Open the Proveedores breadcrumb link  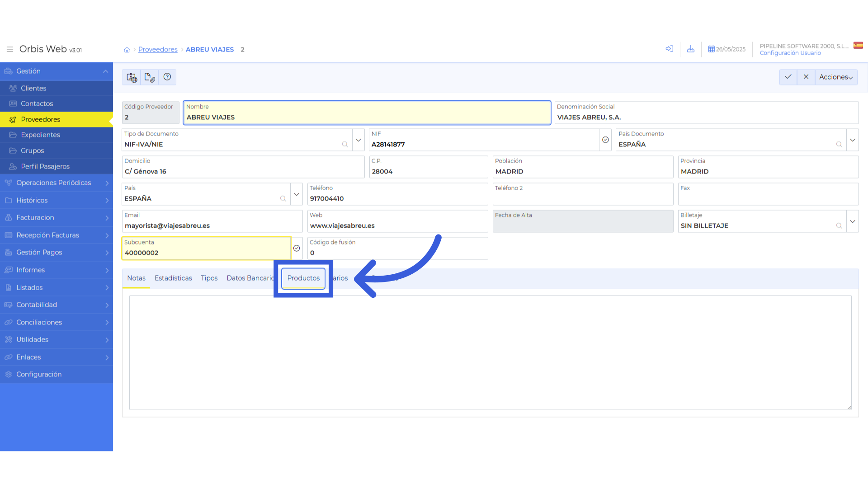(x=158, y=49)
